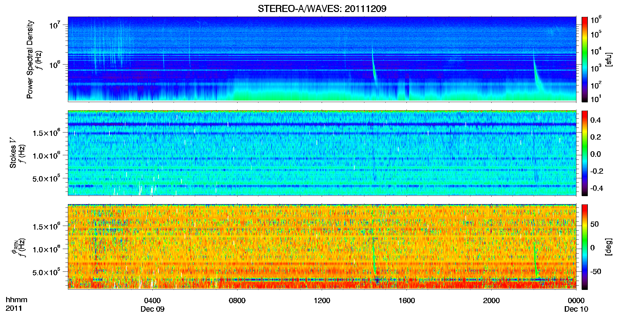Click the phi RTN spectrogram panel

322,247
